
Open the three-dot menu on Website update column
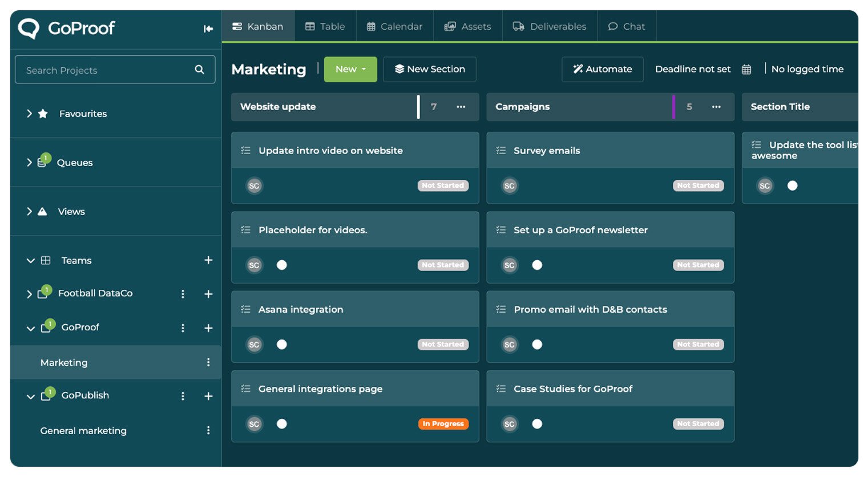(x=462, y=107)
